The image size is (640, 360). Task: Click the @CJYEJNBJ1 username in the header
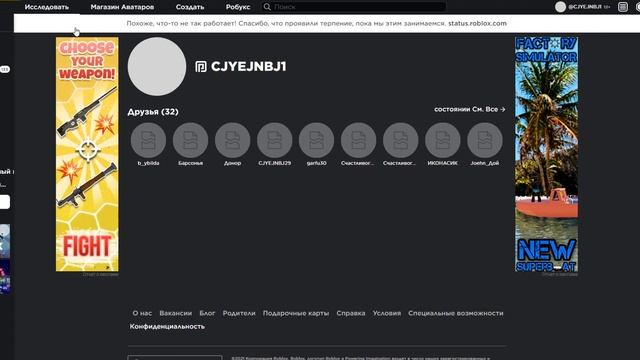click(x=585, y=7)
